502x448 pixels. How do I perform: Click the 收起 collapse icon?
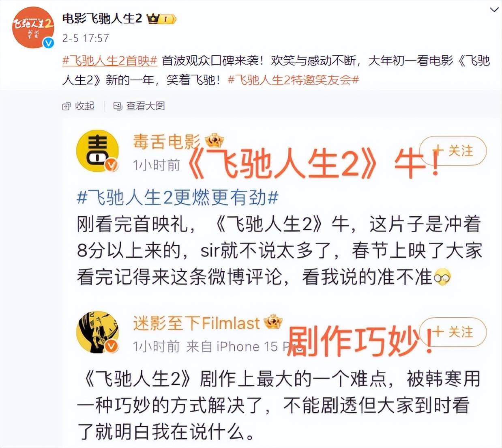(67, 106)
